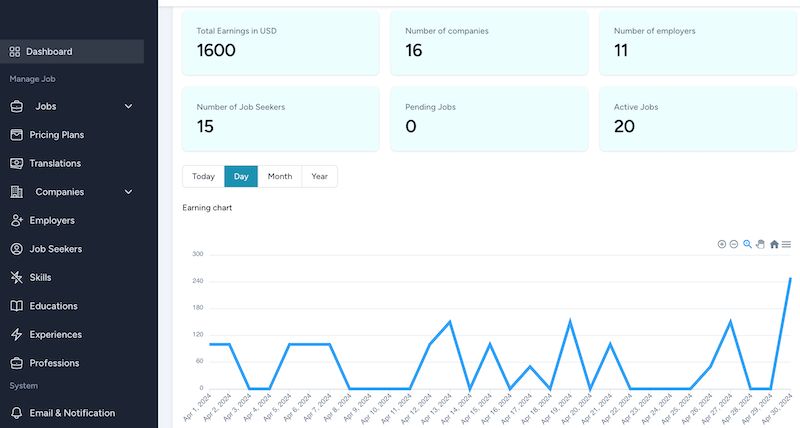This screenshot has width=800, height=428.
Task: Activate chart selection zoom magnifier
Action: (747, 244)
